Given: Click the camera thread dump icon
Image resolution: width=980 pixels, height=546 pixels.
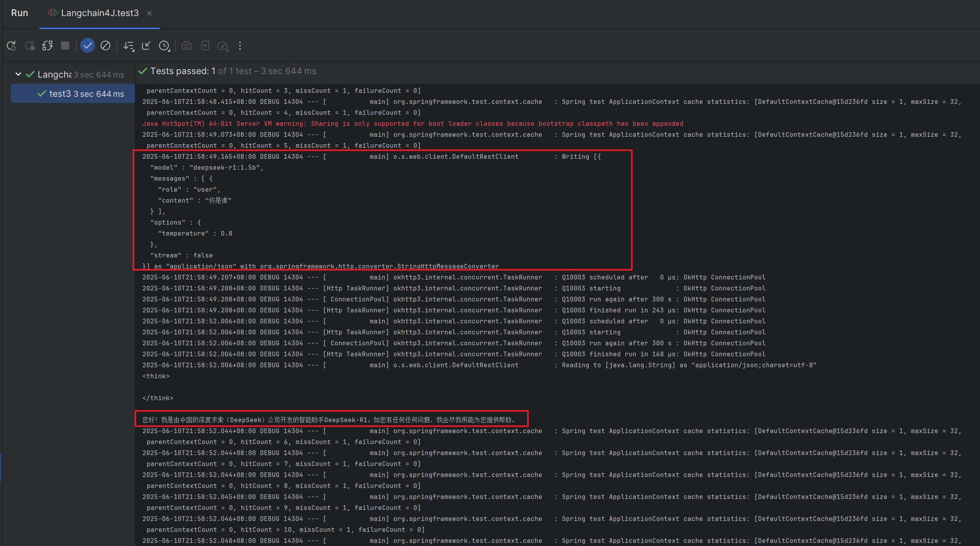Looking at the screenshot, I should pyautogui.click(x=187, y=46).
